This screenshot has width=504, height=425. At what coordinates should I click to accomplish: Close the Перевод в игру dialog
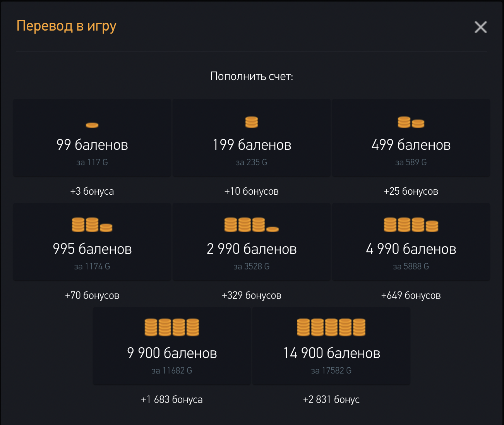(x=480, y=27)
